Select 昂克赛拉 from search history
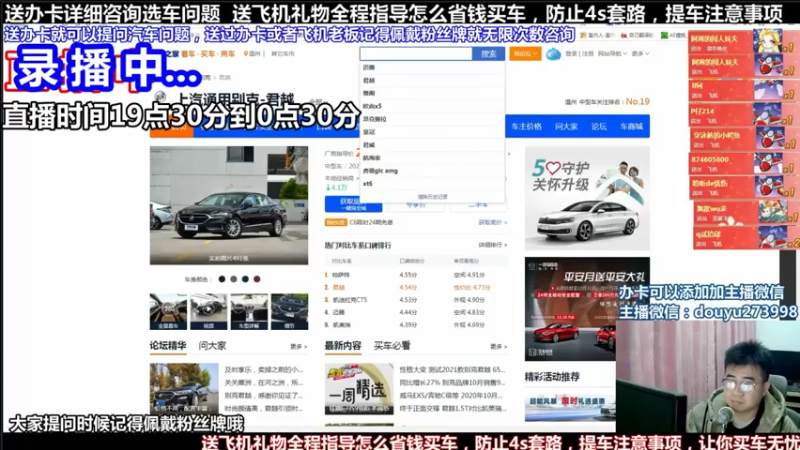This screenshot has height=450, width=800. [374, 119]
